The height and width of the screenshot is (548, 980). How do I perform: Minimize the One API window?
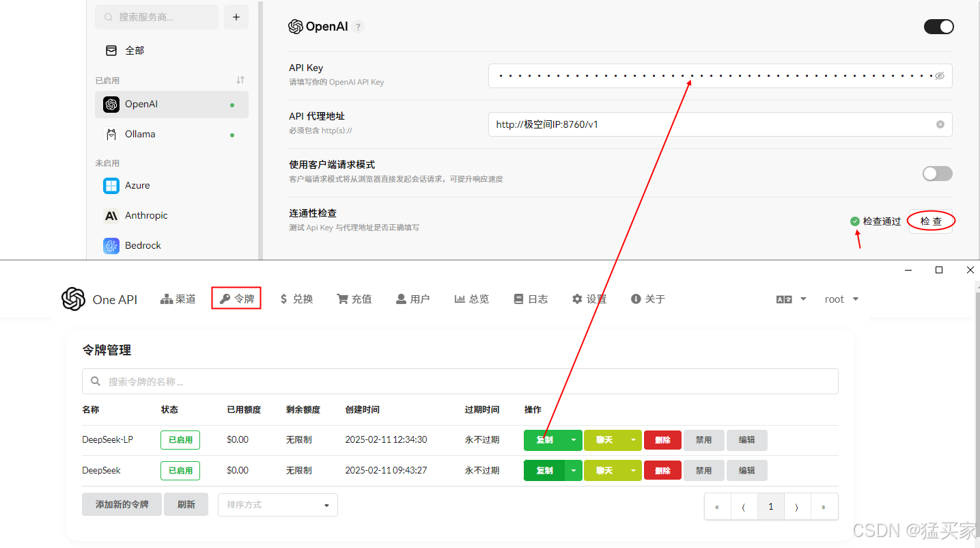[908, 271]
